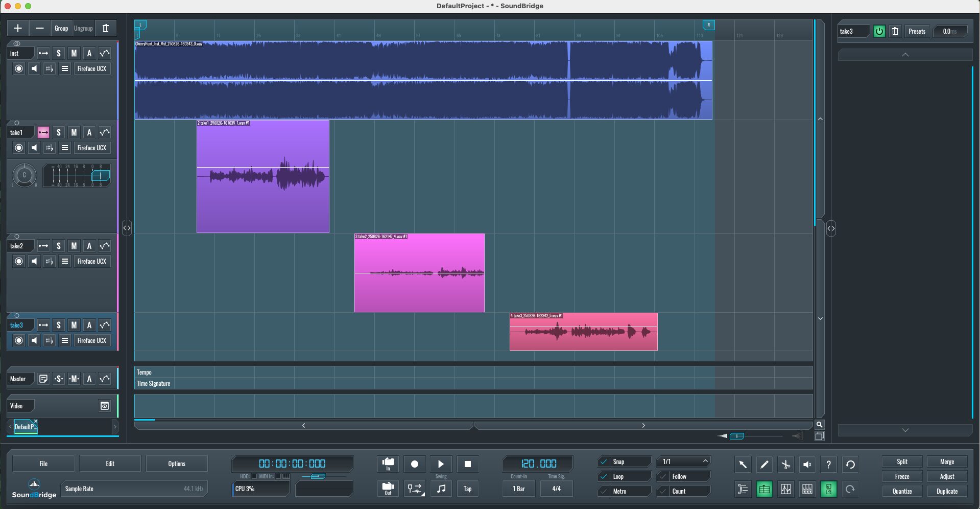
Task: Open automation curve for inst track
Action: [x=105, y=53]
